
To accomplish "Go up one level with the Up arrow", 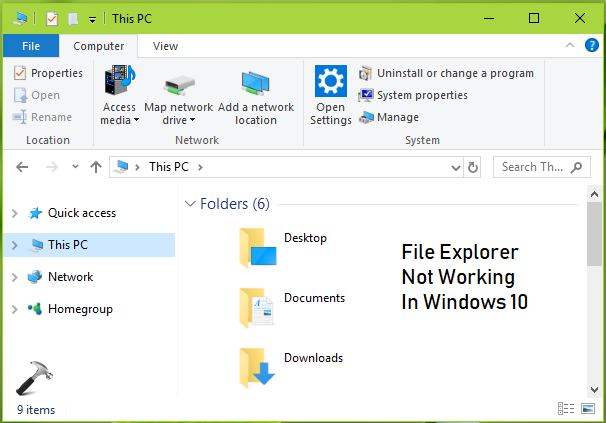I will (x=96, y=167).
